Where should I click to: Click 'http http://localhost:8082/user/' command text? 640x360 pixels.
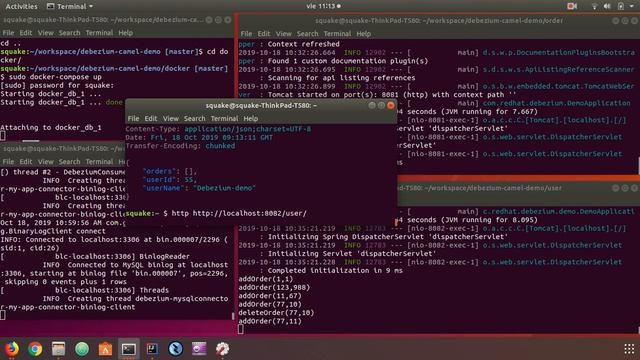(x=239, y=213)
